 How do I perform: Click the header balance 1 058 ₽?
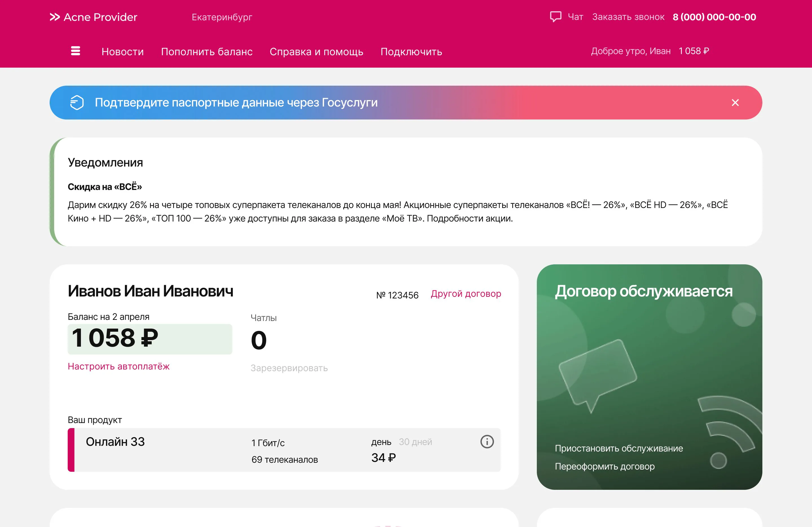pyautogui.click(x=694, y=51)
